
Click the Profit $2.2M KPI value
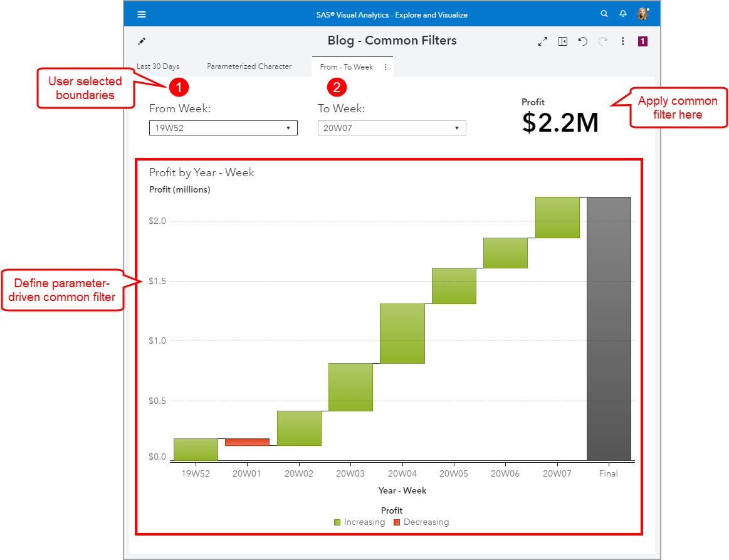(560, 123)
